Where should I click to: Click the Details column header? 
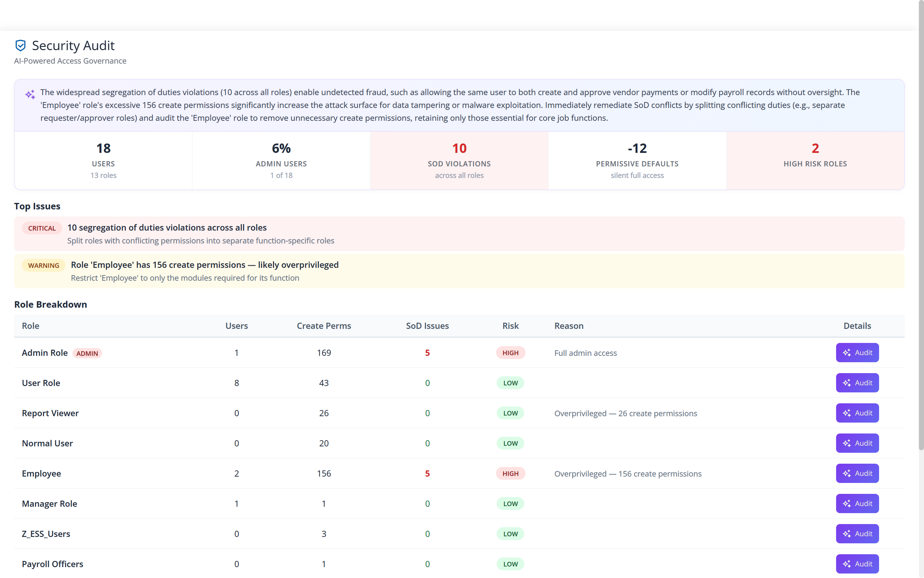[857, 326]
